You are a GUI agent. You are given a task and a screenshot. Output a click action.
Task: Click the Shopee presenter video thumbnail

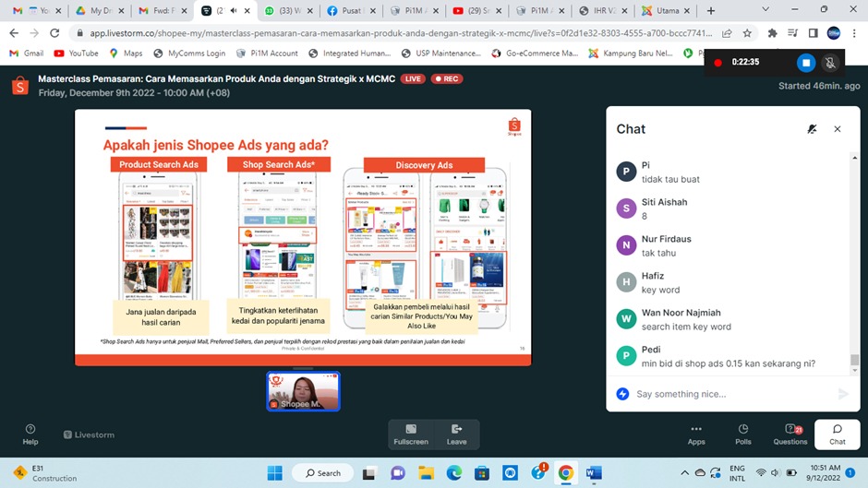[304, 390]
